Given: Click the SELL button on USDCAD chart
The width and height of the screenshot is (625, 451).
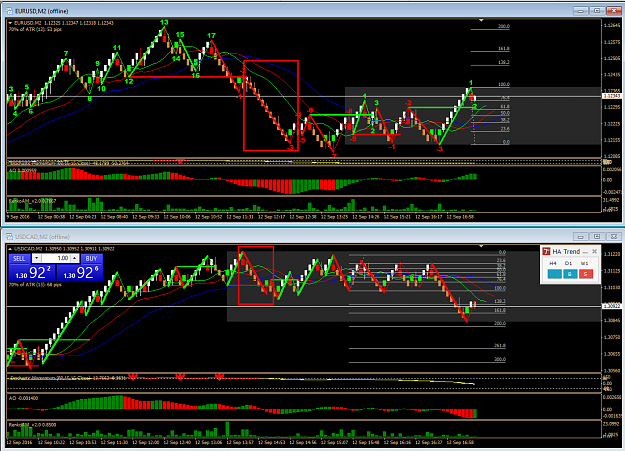Looking at the screenshot, I should point(19,258).
